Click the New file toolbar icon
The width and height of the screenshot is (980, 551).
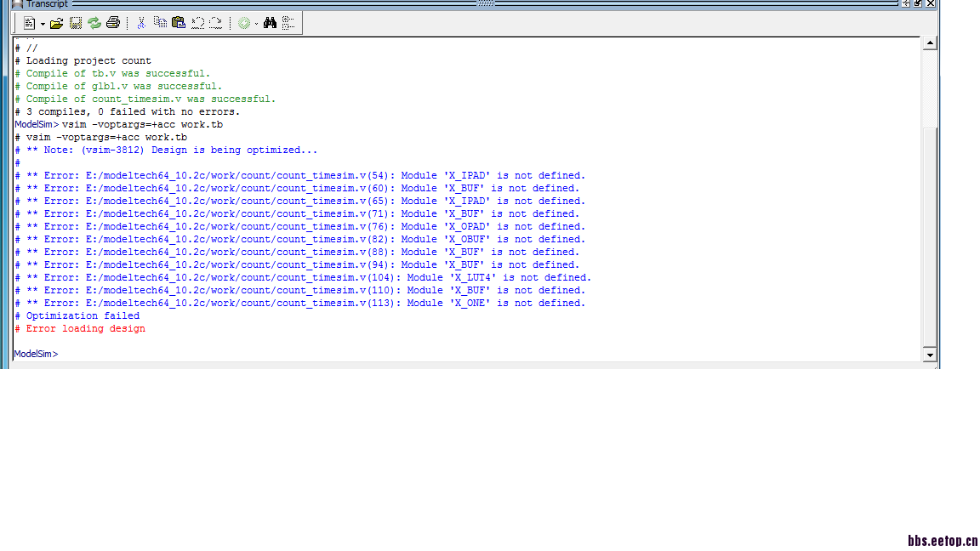(30, 23)
